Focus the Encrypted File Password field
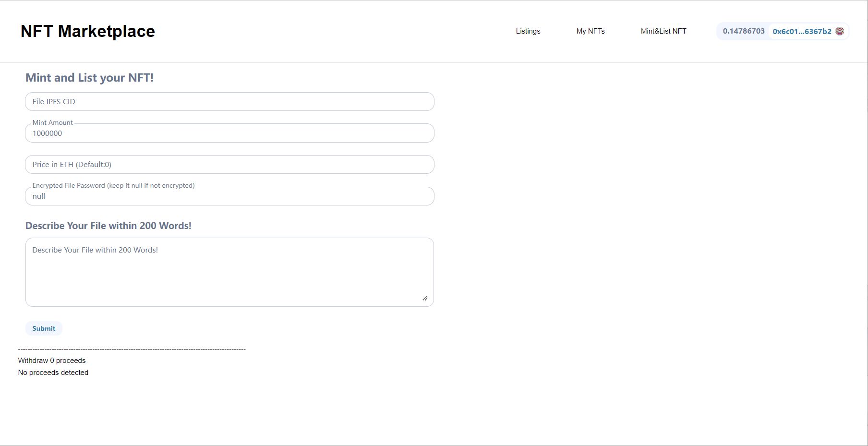 (229, 196)
